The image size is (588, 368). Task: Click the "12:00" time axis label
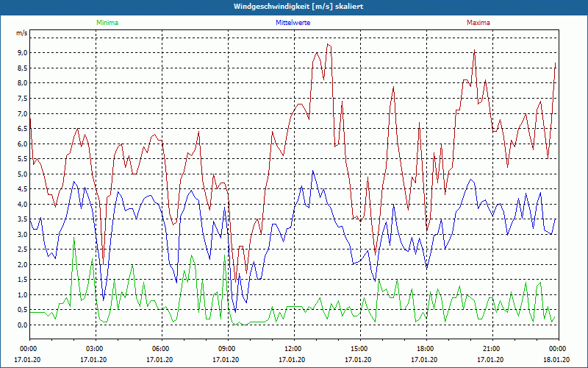click(294, 349)
